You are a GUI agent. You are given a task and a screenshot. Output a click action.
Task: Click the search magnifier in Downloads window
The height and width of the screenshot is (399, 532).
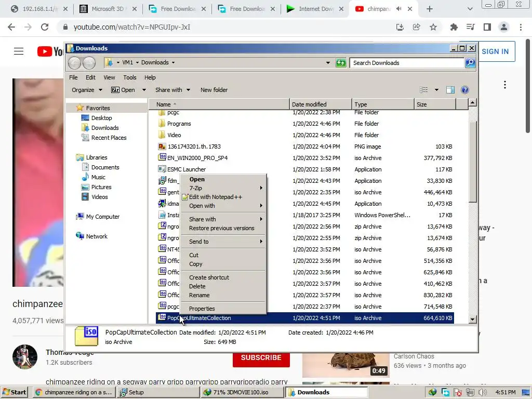pyautogui.click(x=470, y=63)
